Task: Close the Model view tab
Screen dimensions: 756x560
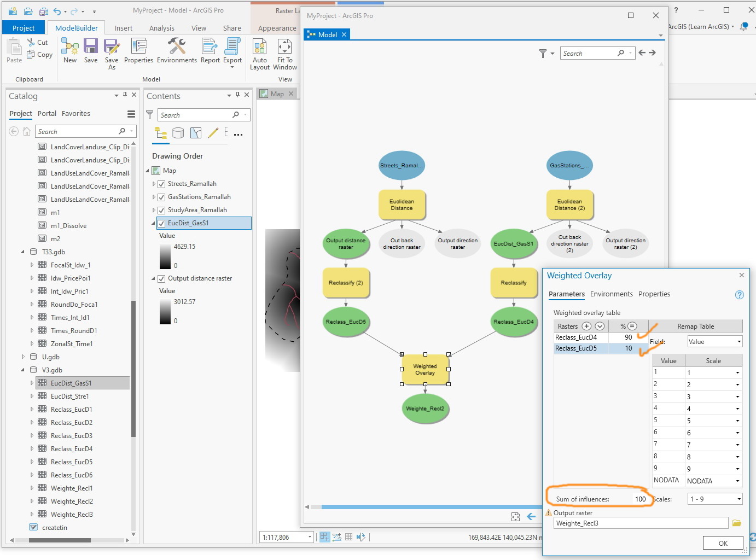Action: point(344,34)
